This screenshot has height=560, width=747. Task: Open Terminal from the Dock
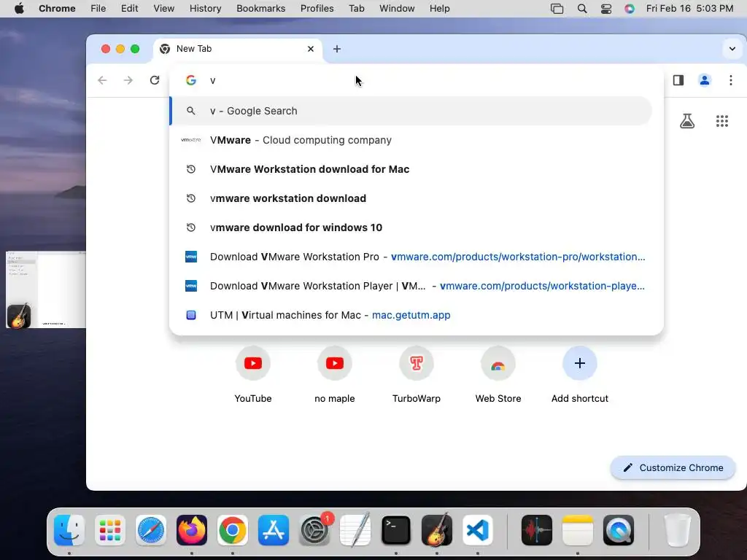pos(396,530)
